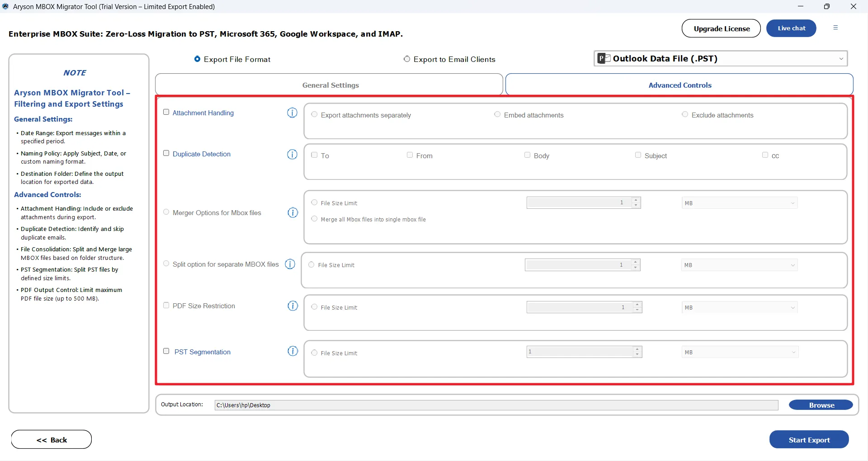Image resolution: width=868 pixels, height=461 pixels.
Task: Click info icon beside Duplicate Detection
Action: 292,155
